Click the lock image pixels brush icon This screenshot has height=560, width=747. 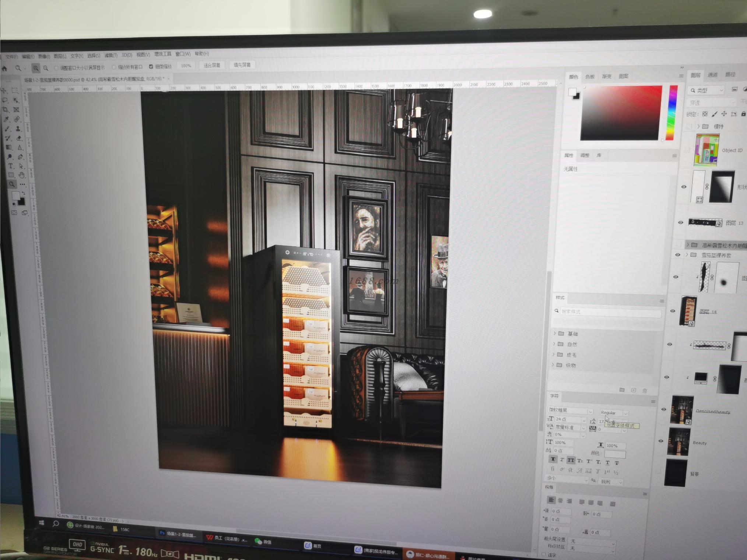(x=714, y=114)
